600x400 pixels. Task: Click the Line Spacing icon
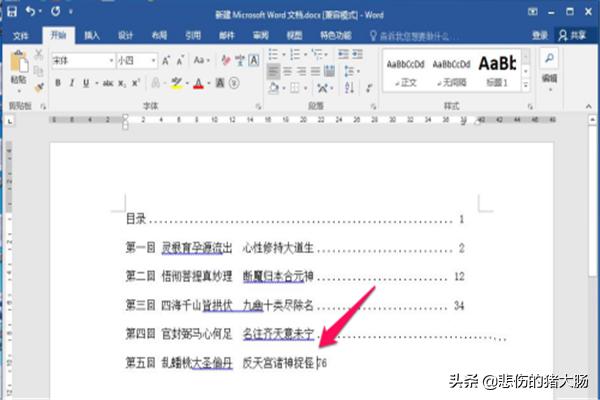pos(349,71)
